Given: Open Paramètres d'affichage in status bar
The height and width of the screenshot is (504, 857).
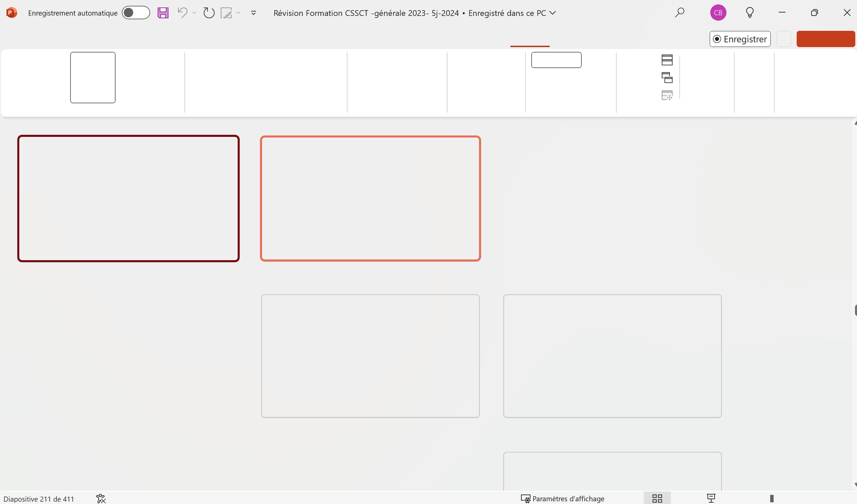Looking at the screenshot, I should tap(563, 499).
